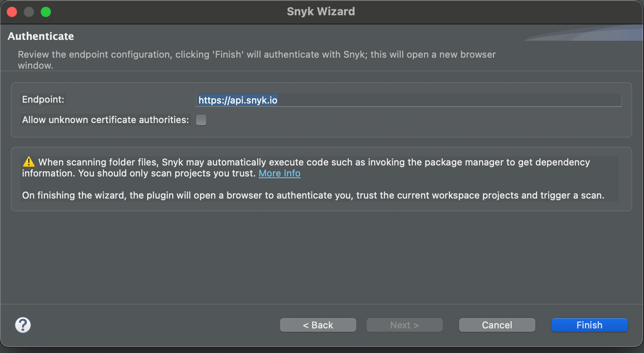Close the Snyk Wizard with red button
This screenshot has height=353, width=644.
click(12, 12)
